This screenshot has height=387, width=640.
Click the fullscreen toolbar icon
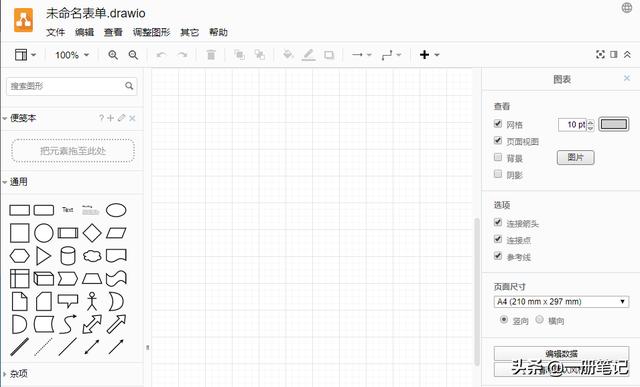[600, 54]
